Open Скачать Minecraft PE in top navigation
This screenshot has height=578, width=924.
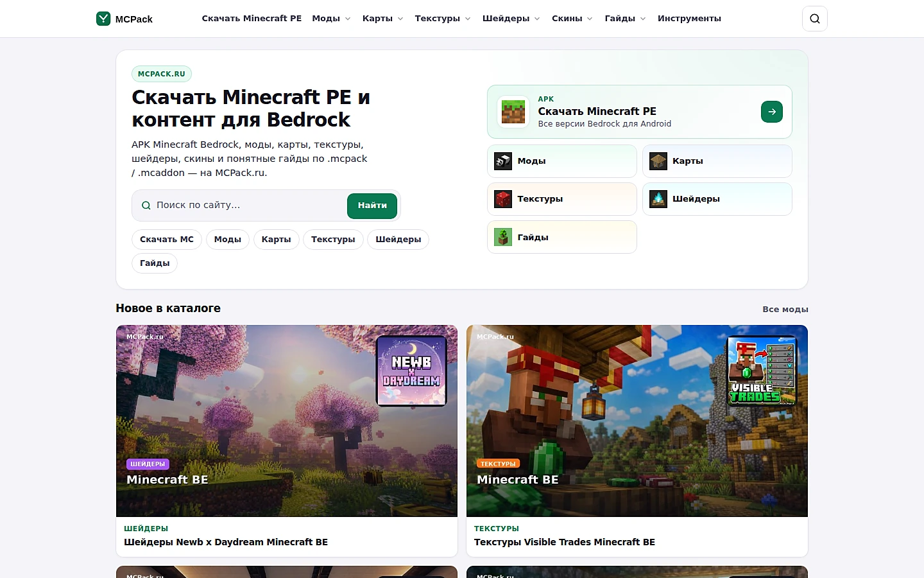click(252, 19)
